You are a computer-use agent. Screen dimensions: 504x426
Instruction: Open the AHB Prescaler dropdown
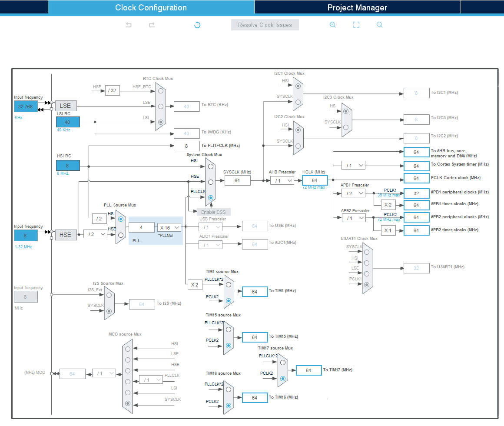click(282, 181)
